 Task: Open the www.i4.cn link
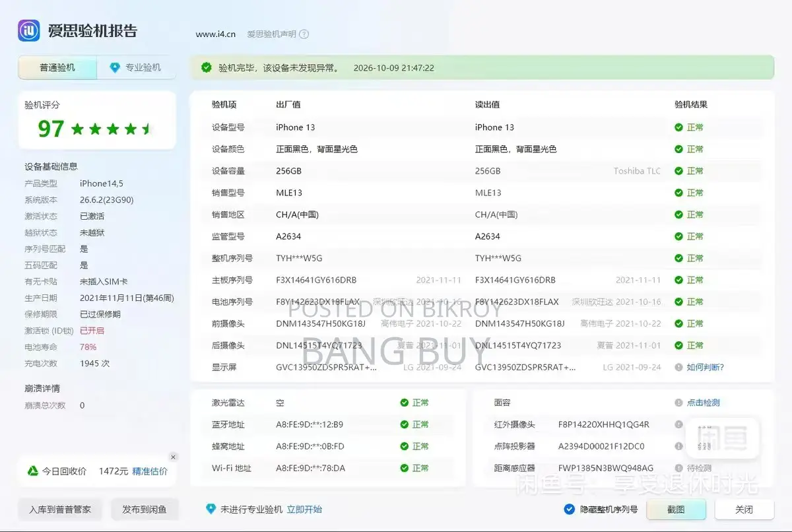[x=216, y=34]
